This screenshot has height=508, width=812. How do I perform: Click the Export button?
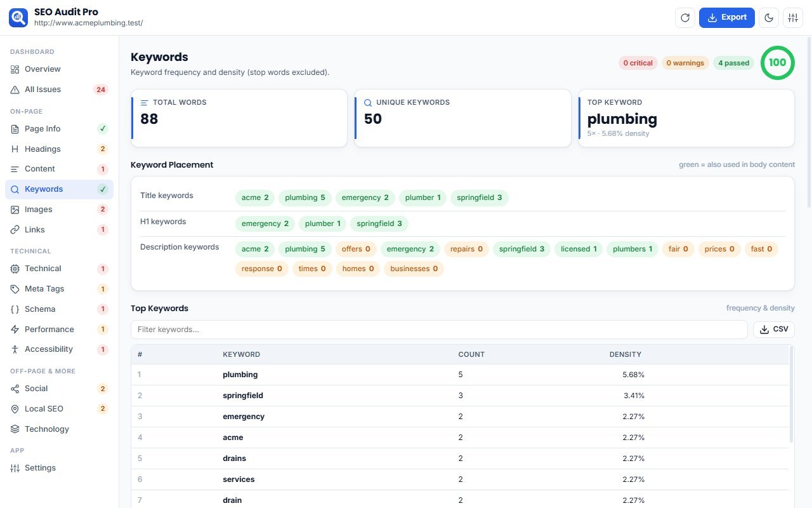click(727, 18)
